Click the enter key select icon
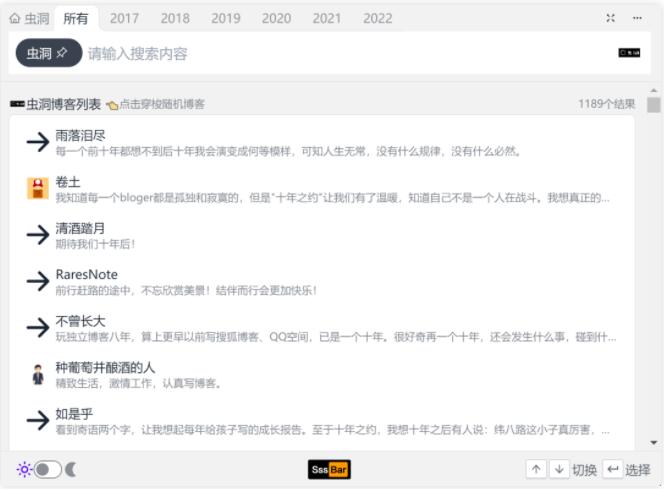 tap(612, 469)
